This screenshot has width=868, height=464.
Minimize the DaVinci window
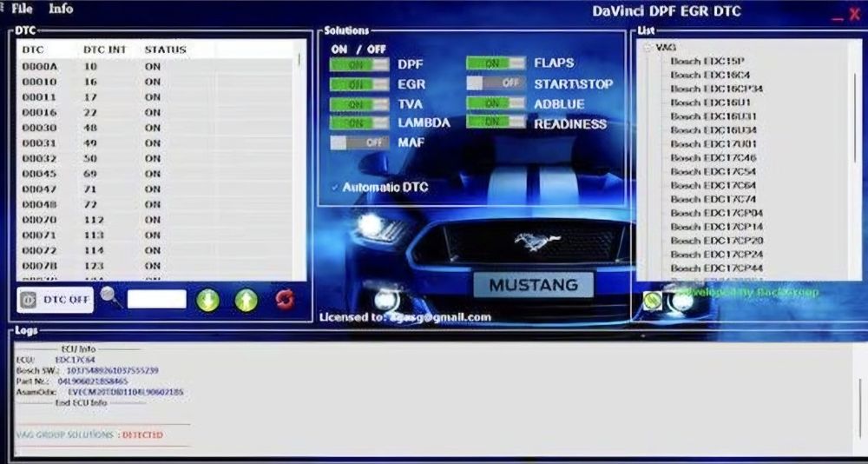[838, 18]
